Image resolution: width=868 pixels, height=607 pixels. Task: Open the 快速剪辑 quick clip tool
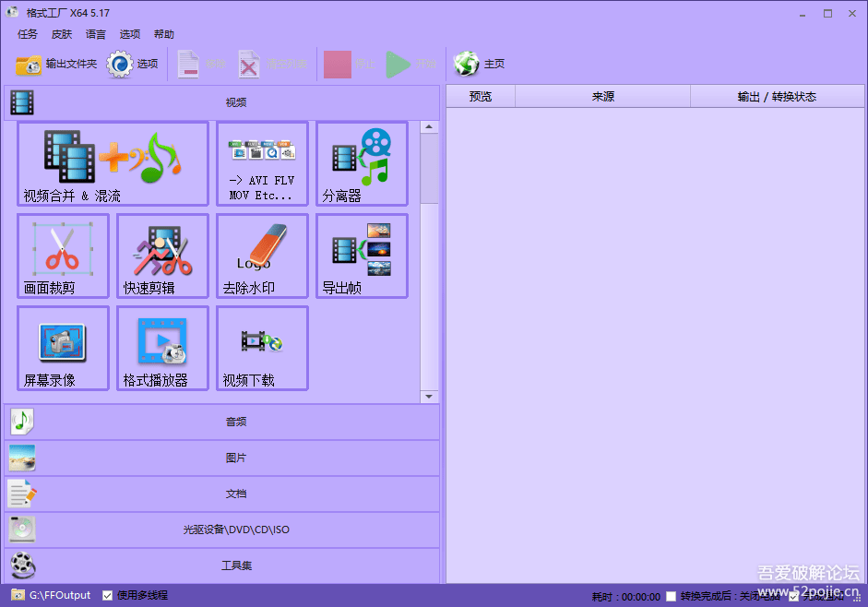(162, 256)
